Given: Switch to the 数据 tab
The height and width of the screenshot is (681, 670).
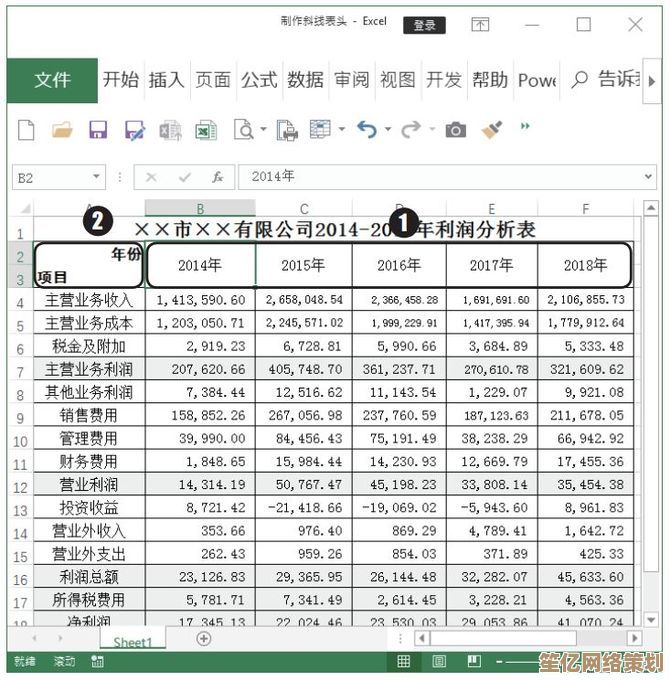Looking at the screenshot, I should coord(305,80).
